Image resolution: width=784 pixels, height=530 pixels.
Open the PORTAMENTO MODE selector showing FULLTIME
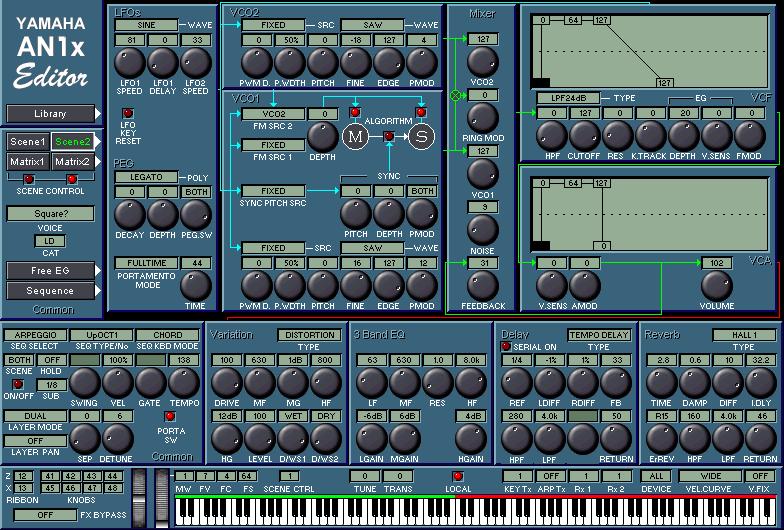(x=146, y=263)
